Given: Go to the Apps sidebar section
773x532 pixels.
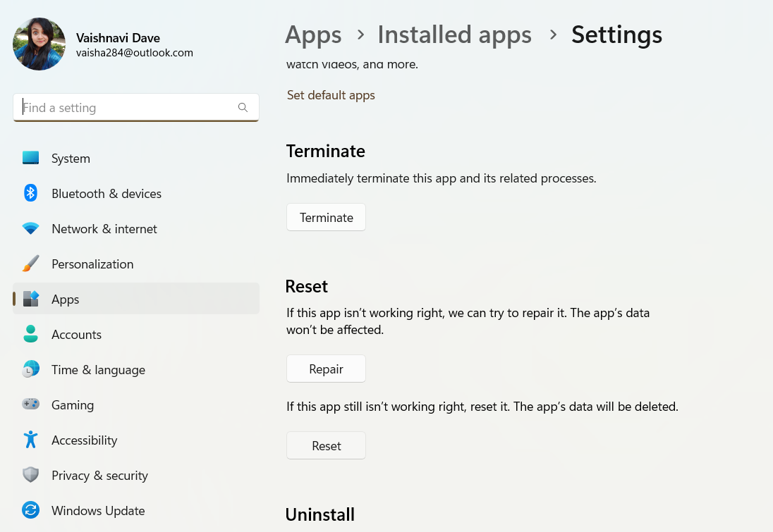Looking at the screenshot, I should 66,299.
